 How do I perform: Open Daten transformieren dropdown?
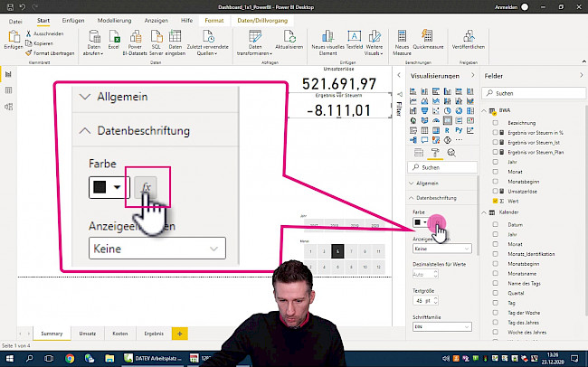tap(255, 51)
